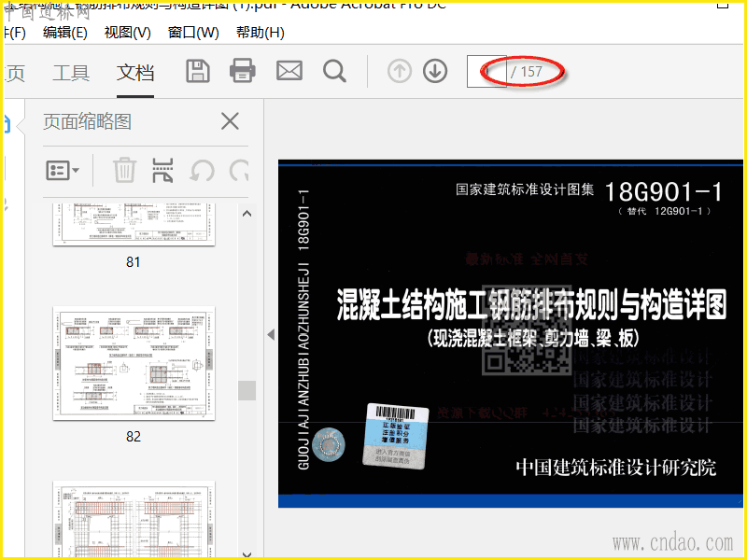Delete selected page with trash icon

(x=125, y=170)
